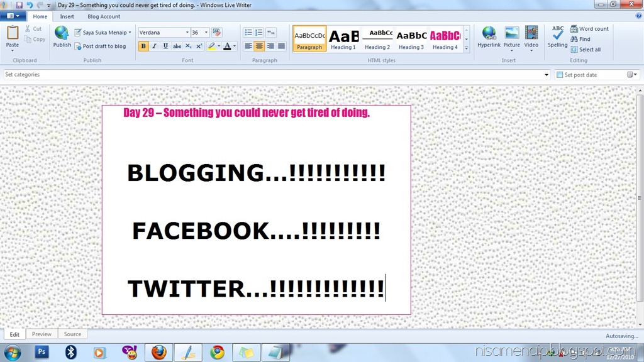Viewport: 644px width, 362px height.
Task: Toggle center alignment
Action: [x=259, y=47]
